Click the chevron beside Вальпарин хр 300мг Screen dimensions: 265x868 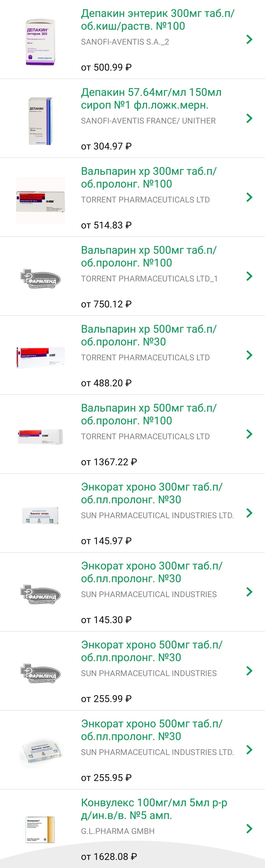pyautogui.click(x=250, y=197)
